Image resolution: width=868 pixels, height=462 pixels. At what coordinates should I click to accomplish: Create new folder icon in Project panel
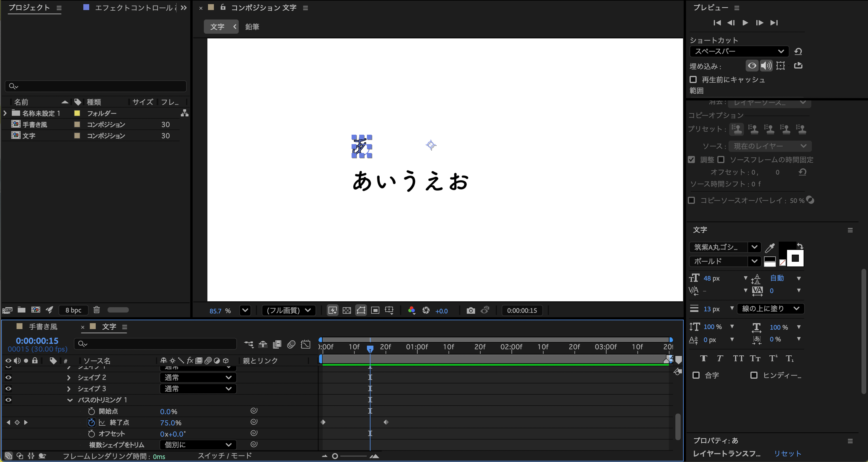coord(22,310)
